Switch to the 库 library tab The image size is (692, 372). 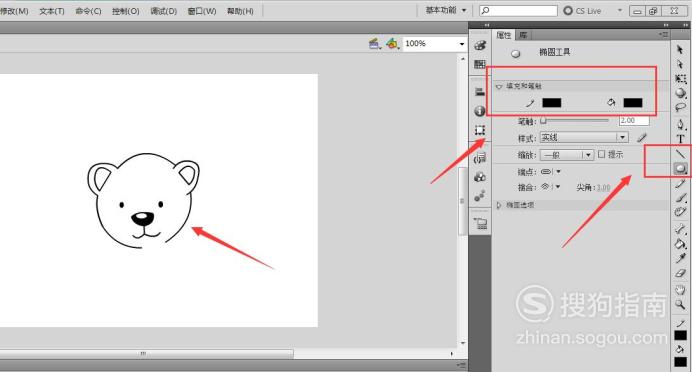[523, 35]
